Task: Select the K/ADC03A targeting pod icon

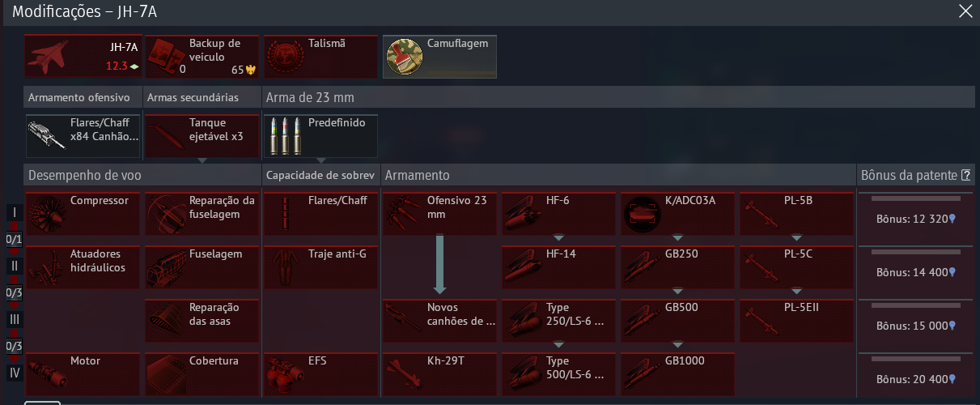Action: point(641,214)
